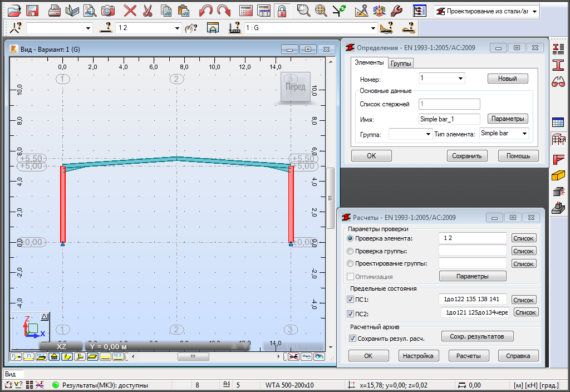
Task: Click the Помощь button
Action: pyautogui.click(x=518, y=156)
